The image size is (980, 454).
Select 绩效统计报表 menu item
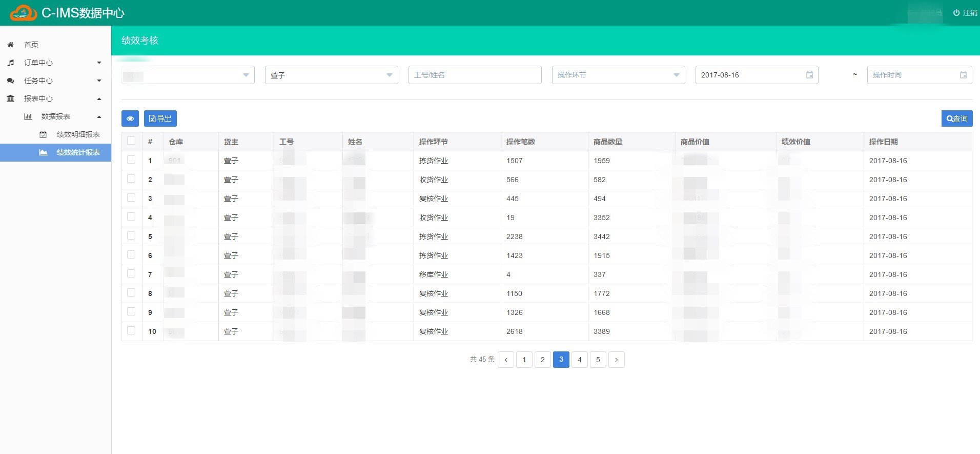(x=55, y=152)
